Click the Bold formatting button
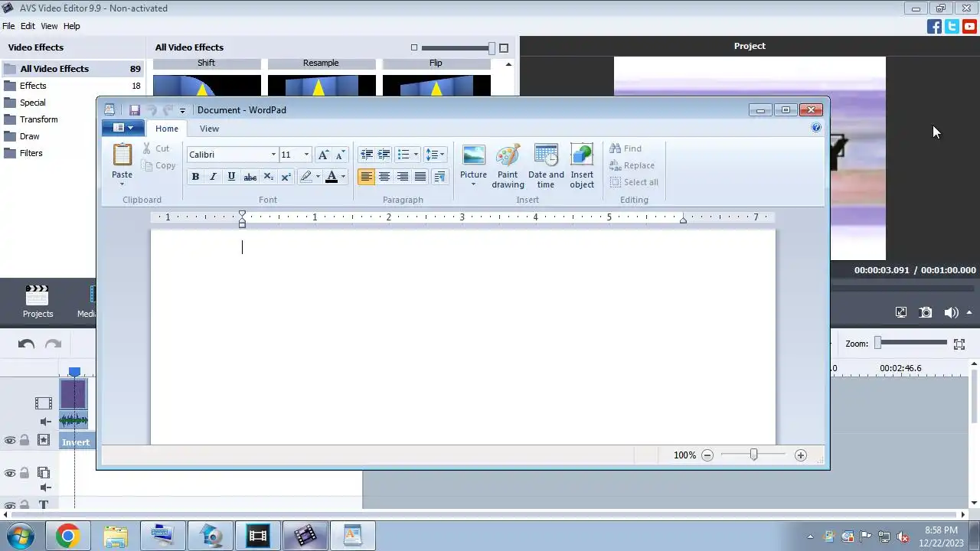Image resolution: width=980 pixels, height=551 pixels. tap(195, 177)
